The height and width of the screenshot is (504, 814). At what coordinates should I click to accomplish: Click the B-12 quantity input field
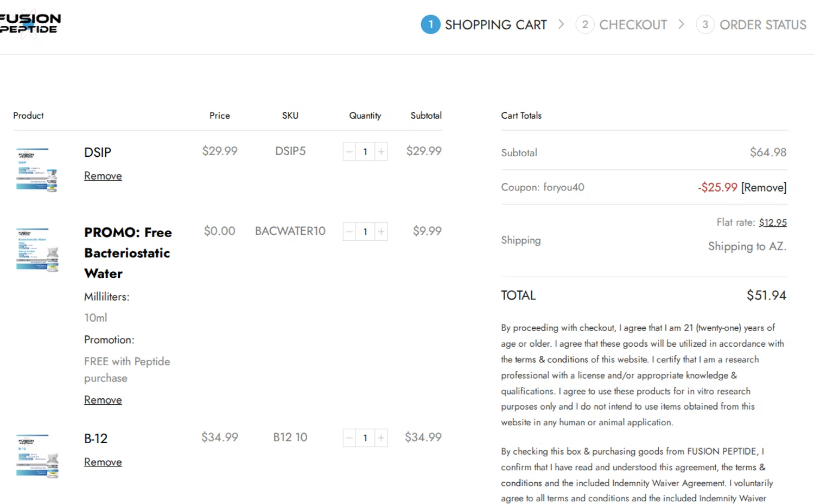(x=365, y=438)
